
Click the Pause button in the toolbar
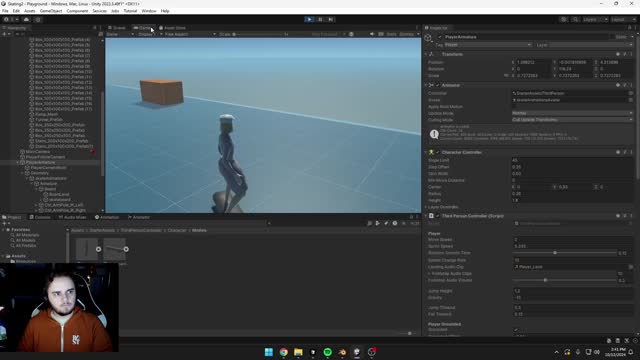click(320, 19)
